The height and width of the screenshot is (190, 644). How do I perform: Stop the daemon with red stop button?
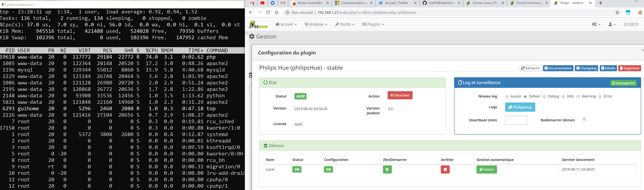445,170
